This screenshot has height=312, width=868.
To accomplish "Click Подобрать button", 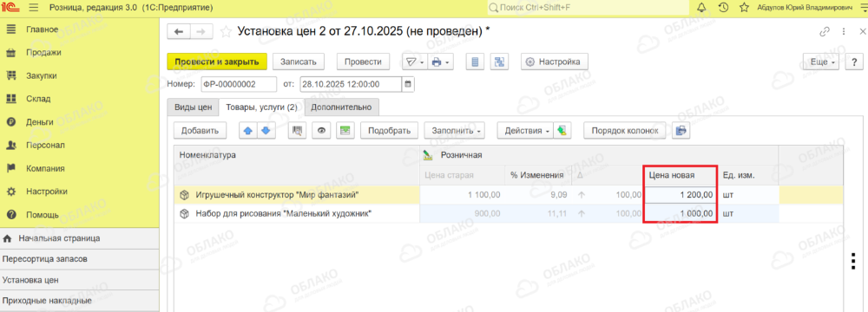I will point(390,131).
